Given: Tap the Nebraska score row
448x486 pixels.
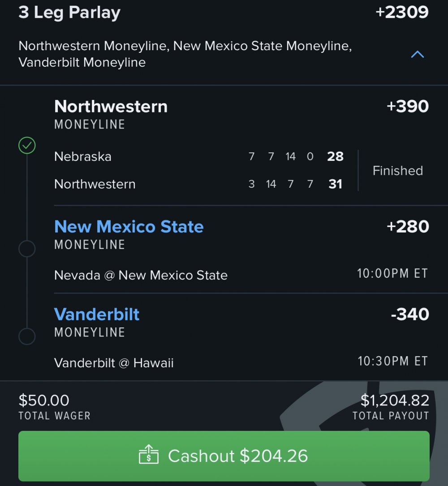Looking at the screenshot, I should [83, 157].
